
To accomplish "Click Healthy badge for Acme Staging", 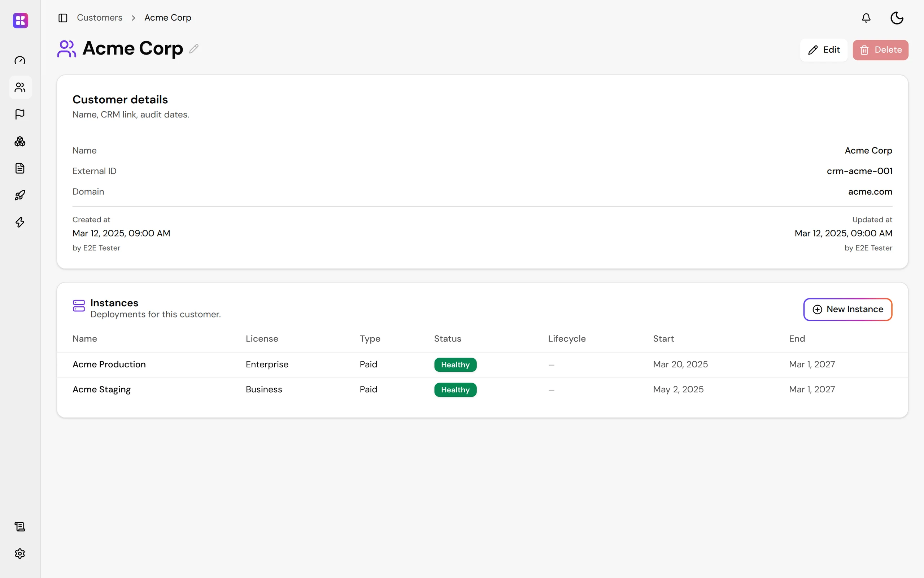I will point(455,390).
